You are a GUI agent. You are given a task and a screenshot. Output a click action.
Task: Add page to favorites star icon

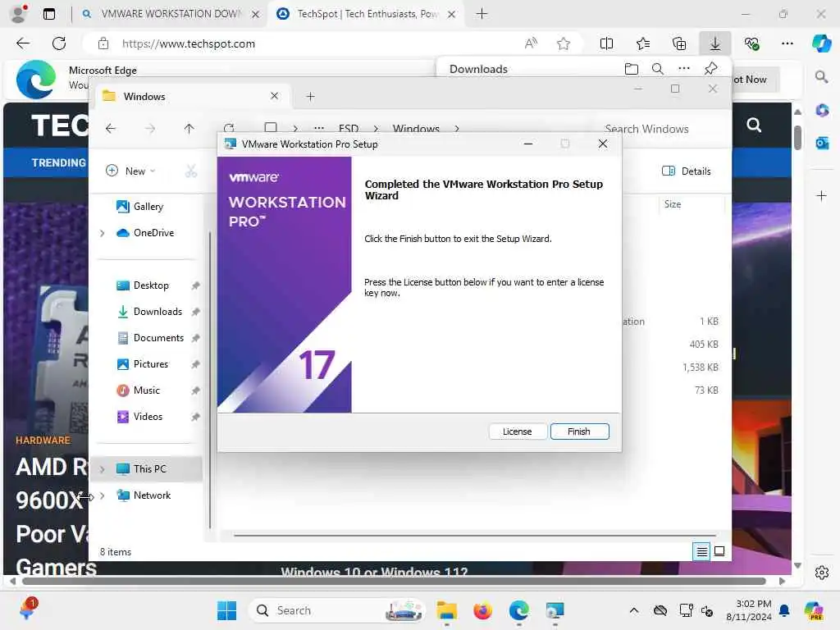point(563,43)
